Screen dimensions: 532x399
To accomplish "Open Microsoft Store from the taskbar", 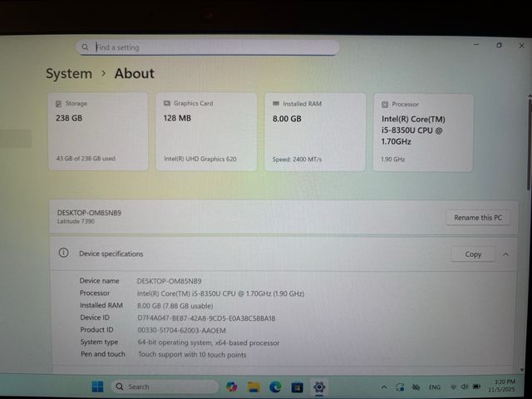I will [298, 387].
